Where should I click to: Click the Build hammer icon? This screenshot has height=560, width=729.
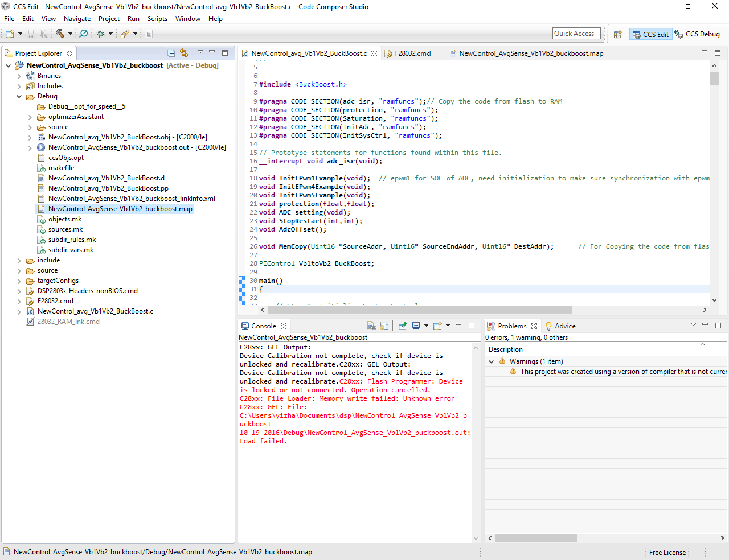click(x=60, y=34)
